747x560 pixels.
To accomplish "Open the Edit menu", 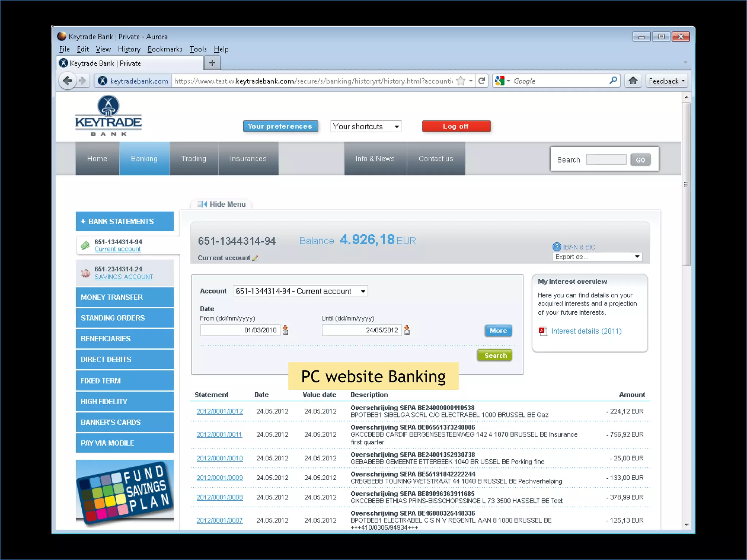I will [x=83, y=49].
